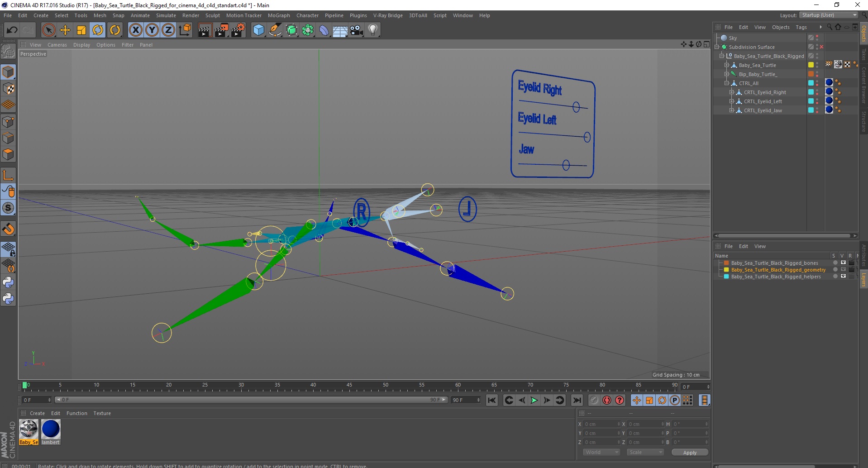Select the spline pen tool
Image resolution: width=868 pixels, height=468 pixels.
[x=275, y=30]
